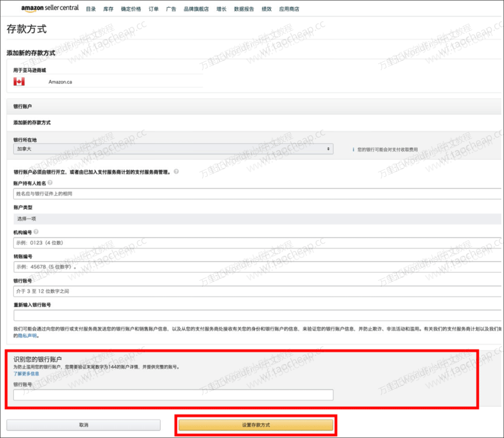Open the 数据报告 menu

click(x=244, y=9)
